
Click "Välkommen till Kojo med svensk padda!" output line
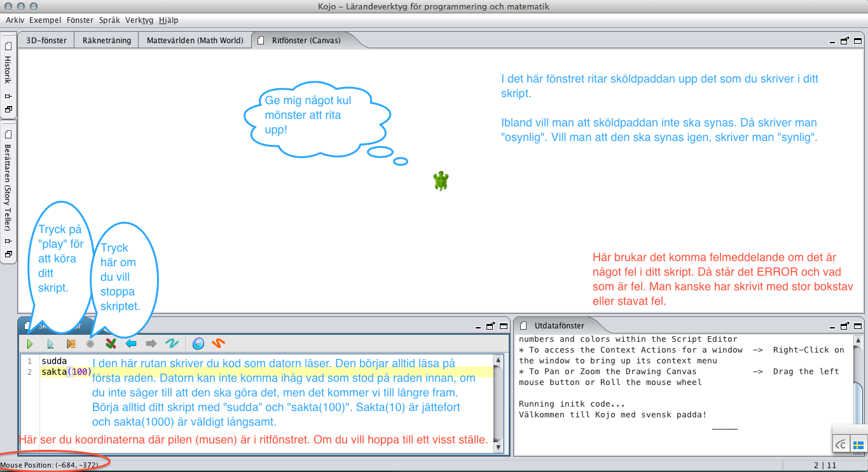coord(613,415)
